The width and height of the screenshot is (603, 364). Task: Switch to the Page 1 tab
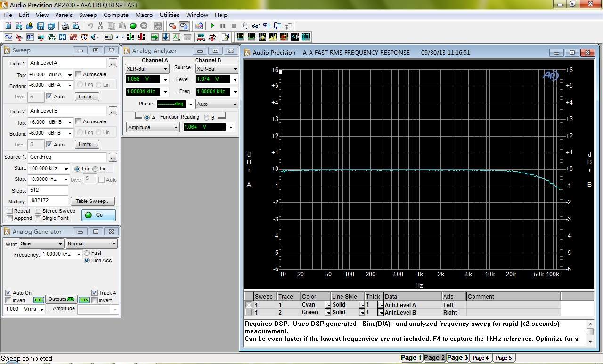[411, 358]
